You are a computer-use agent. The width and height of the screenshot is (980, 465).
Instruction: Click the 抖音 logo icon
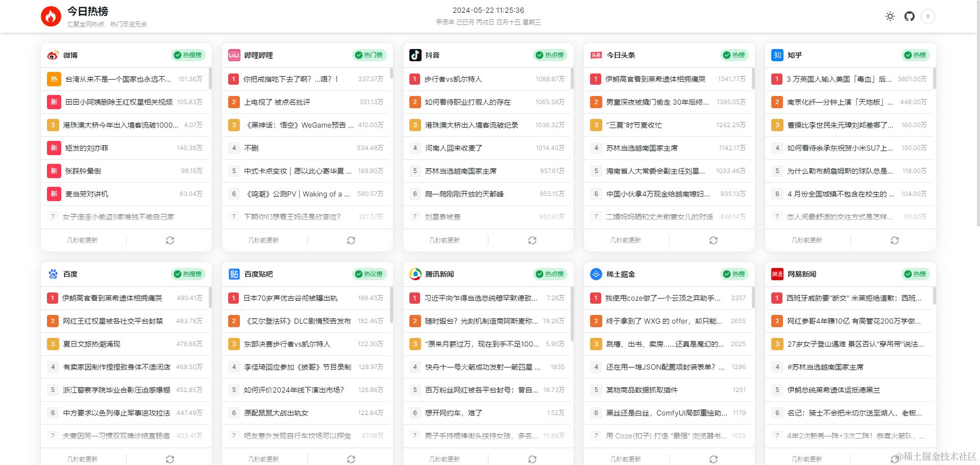click(x=415, y=55)
